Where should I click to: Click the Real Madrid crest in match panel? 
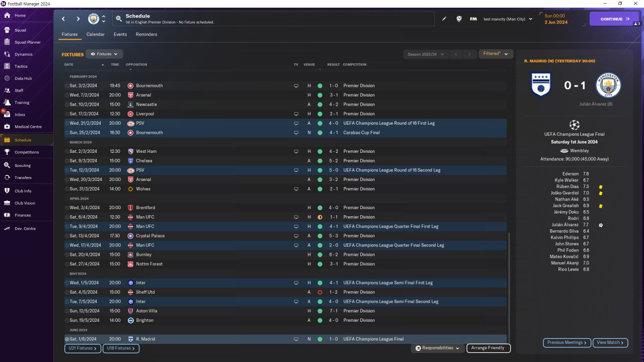pos(541,85)
